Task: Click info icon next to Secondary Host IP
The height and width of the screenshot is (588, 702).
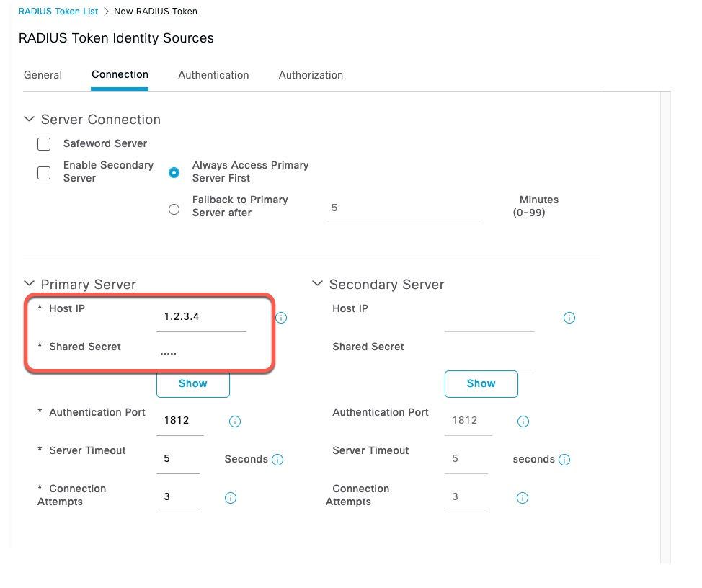Action: coord(569,318)
